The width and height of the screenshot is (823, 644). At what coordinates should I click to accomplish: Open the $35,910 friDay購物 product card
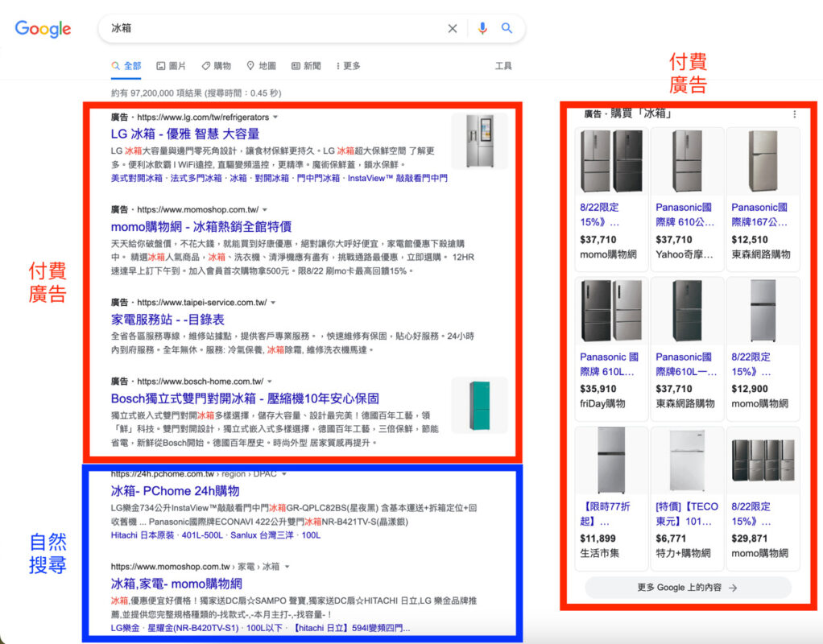click(611, 349)
